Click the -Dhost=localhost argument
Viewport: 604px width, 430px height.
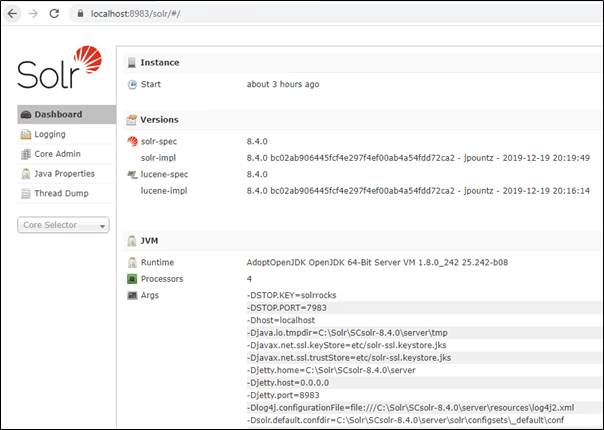coord(281,320)
